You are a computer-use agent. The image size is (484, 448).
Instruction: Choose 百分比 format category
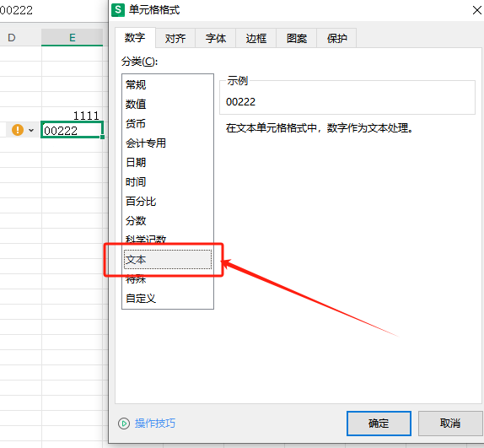click(168, 202)
